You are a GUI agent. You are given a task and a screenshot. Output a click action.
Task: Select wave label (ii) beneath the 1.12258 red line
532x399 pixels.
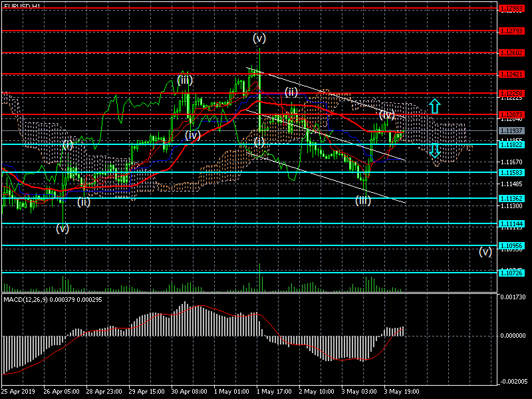(291, 92)
